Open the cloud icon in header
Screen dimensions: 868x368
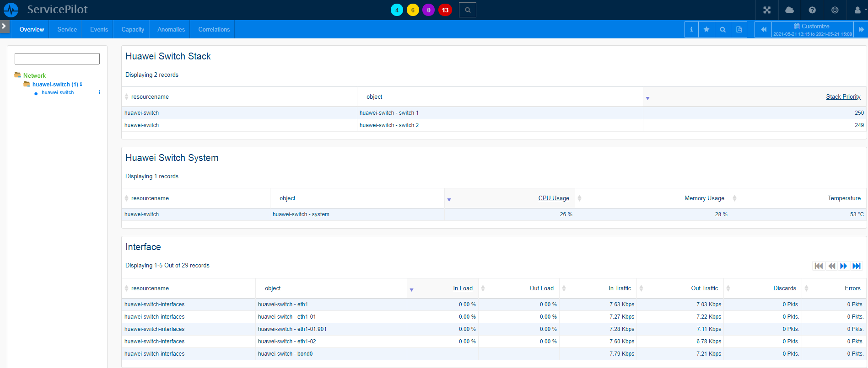pos(789,10)
